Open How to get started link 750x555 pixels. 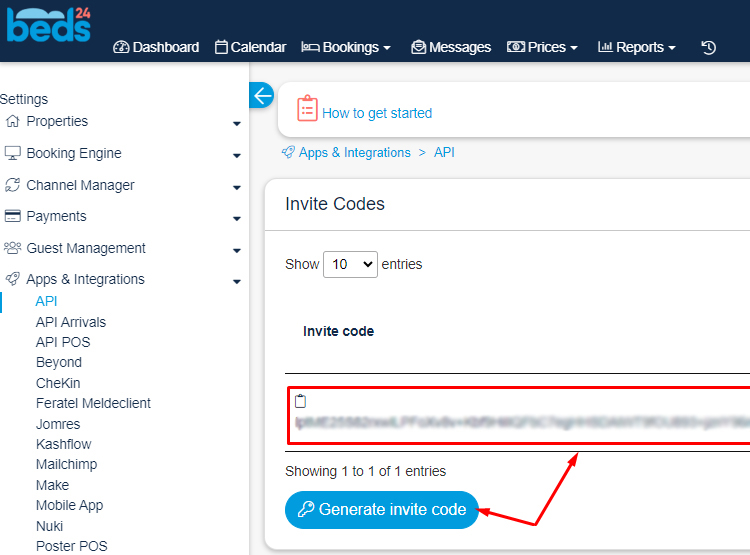click(377, 113)
